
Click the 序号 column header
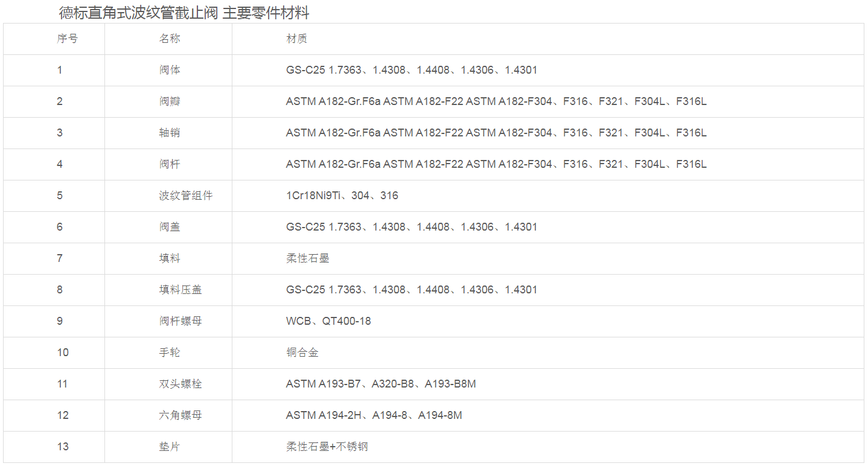coord(68,39)
